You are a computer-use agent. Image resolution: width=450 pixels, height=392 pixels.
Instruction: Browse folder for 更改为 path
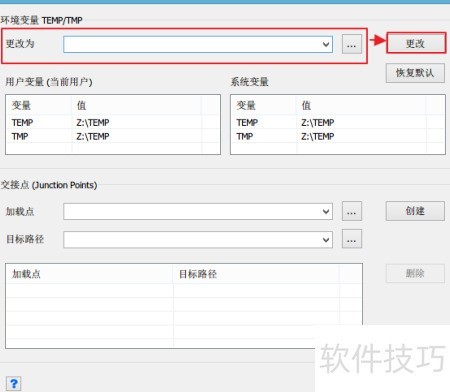[x=352, y=44]
